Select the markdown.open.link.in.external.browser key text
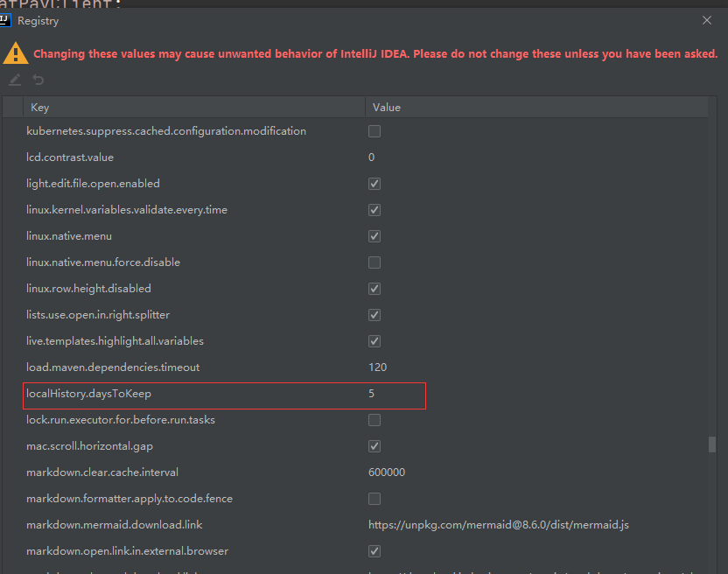 click(127, 551)
